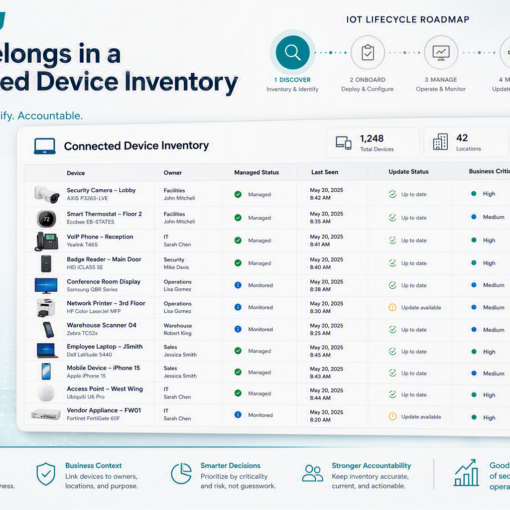Image resolution: width=510 pixels, height=510 pixels.
Task: Sort by the Update Status column header
Action: (x=408, y=172)
